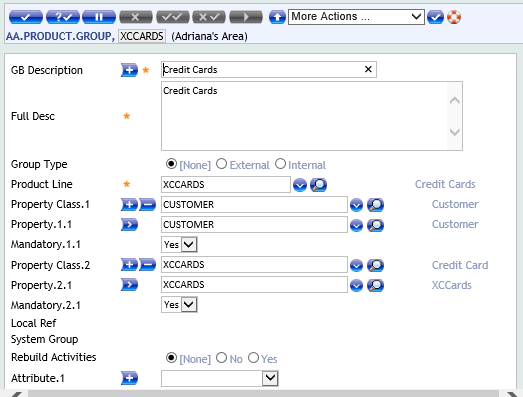Select Group Type [None] radio button

(x=171, y=164)
